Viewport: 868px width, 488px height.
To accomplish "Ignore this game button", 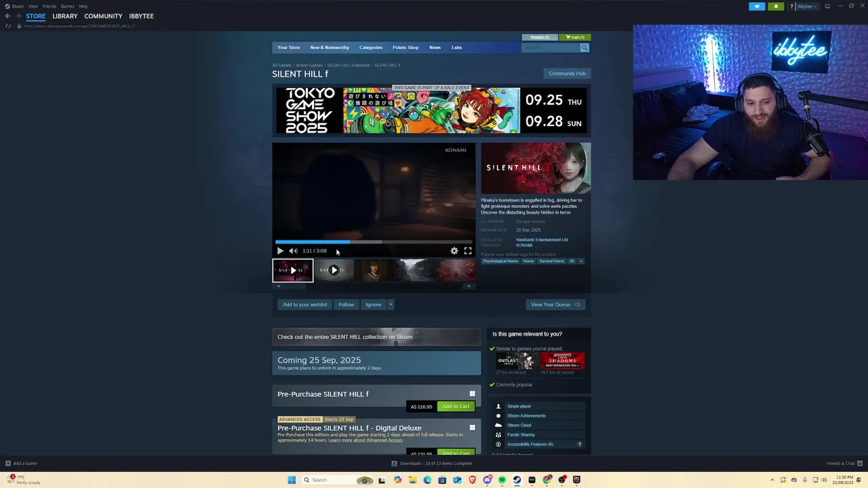I will [374, 304].
